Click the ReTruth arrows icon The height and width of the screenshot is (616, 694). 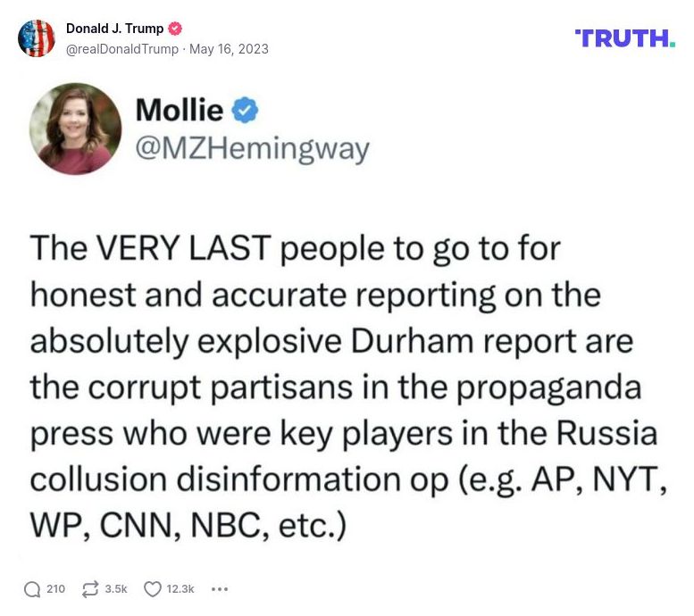click(89, 589)
